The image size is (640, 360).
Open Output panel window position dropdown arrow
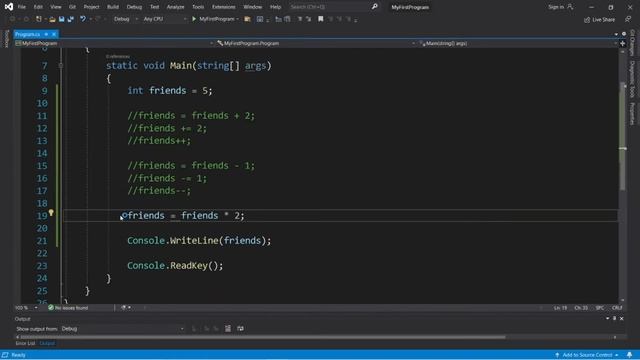607,318
